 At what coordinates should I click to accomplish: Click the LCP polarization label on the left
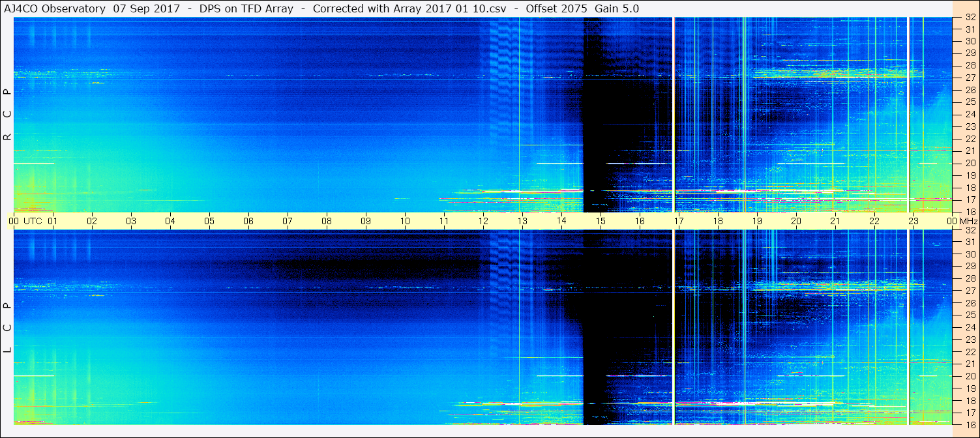7,328
